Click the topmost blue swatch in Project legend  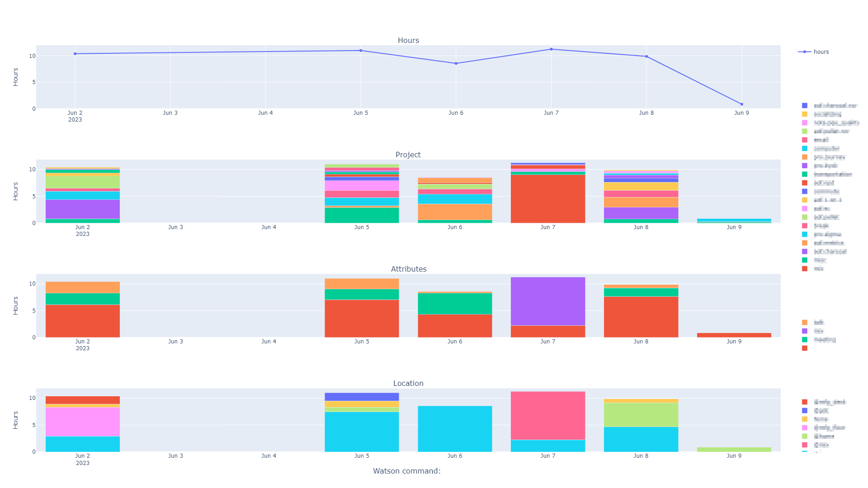805,106
